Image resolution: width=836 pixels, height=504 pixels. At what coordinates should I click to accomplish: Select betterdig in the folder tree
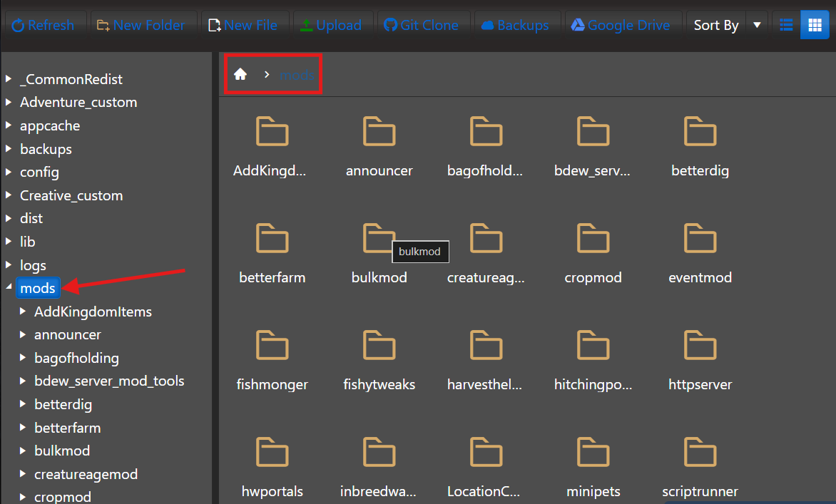point(63,404)
